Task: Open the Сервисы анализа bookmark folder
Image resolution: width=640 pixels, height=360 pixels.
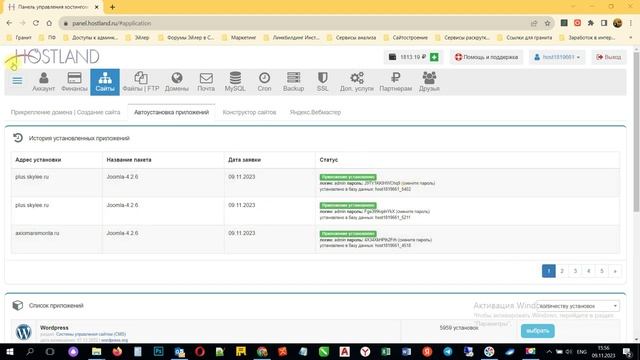Action: pyautogui.click(x=351, y=38)
